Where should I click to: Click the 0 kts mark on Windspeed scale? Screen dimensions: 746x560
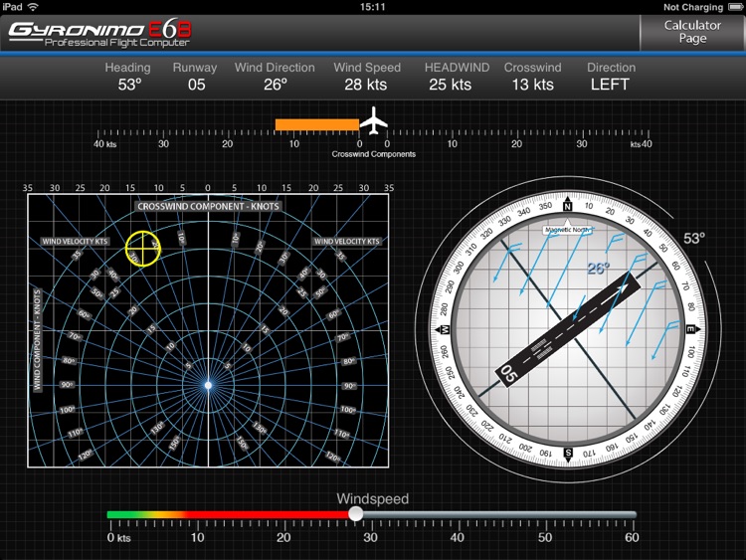pos(119,538)
